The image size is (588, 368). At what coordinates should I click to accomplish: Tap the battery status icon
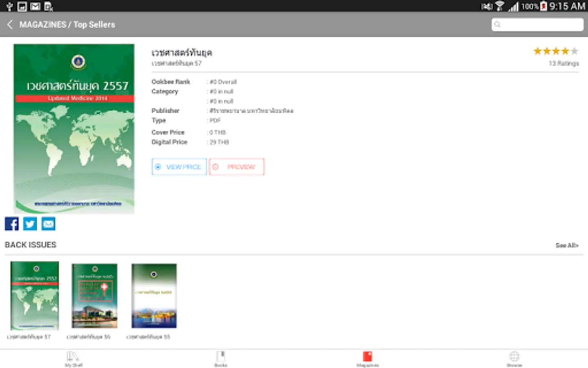544,6
